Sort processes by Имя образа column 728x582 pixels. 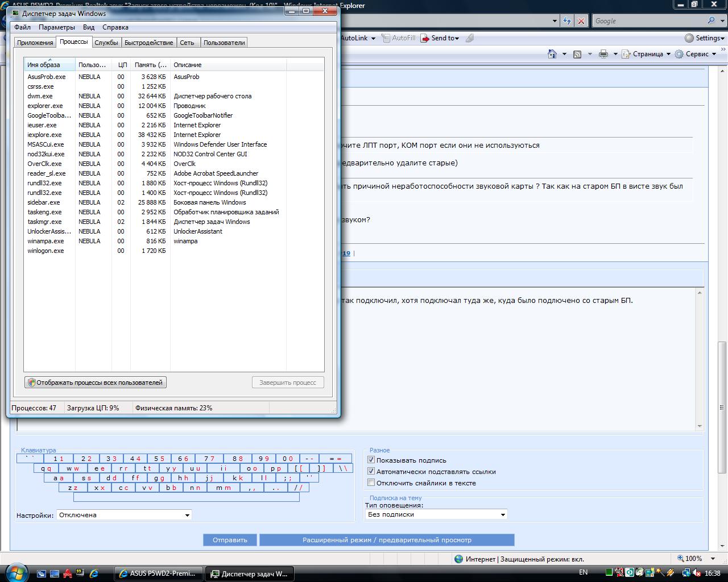pos(49,65)
